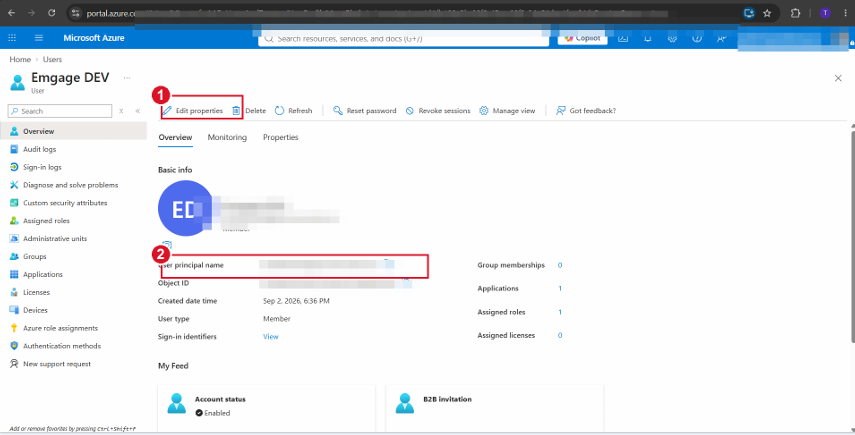Collapse the sidebar with double-chevron
Viewport: 855px width, 435px height.
point(138,111)
